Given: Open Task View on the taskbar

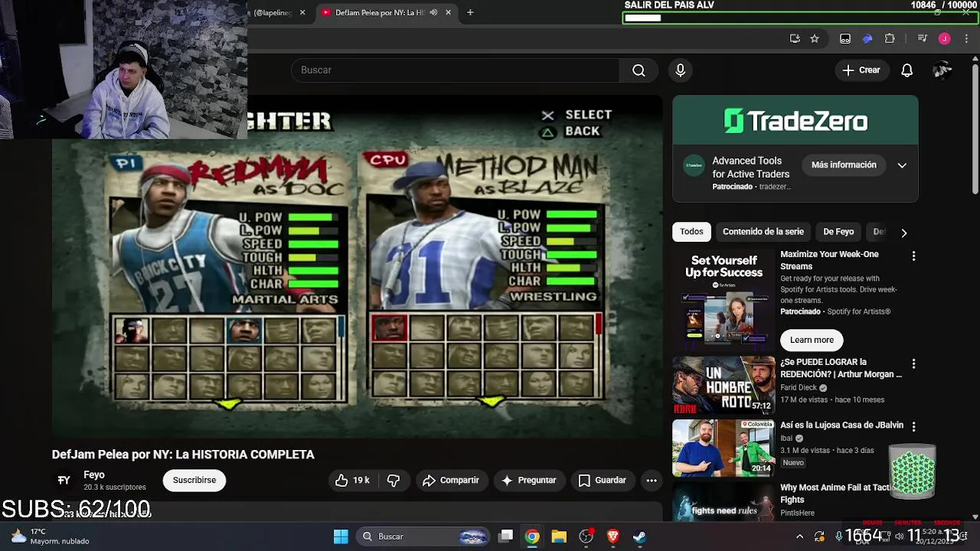Looking at the screenshot, I should 505,536.
